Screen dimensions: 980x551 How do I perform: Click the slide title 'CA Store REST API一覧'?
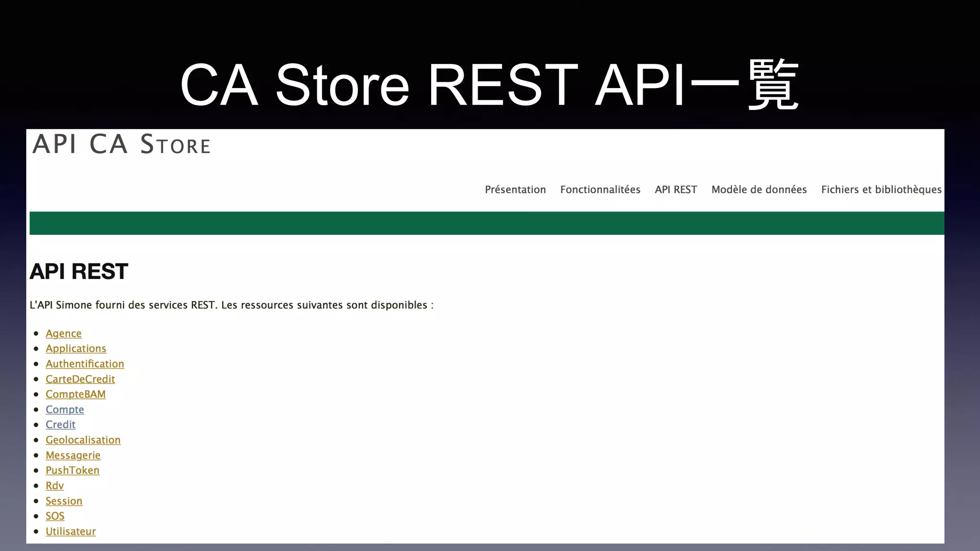(490, 85)
